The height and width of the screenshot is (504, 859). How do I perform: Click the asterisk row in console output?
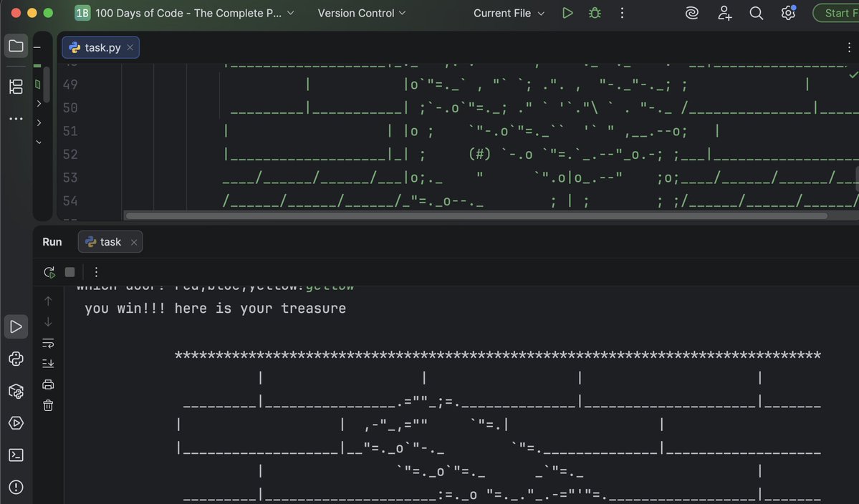497,355
